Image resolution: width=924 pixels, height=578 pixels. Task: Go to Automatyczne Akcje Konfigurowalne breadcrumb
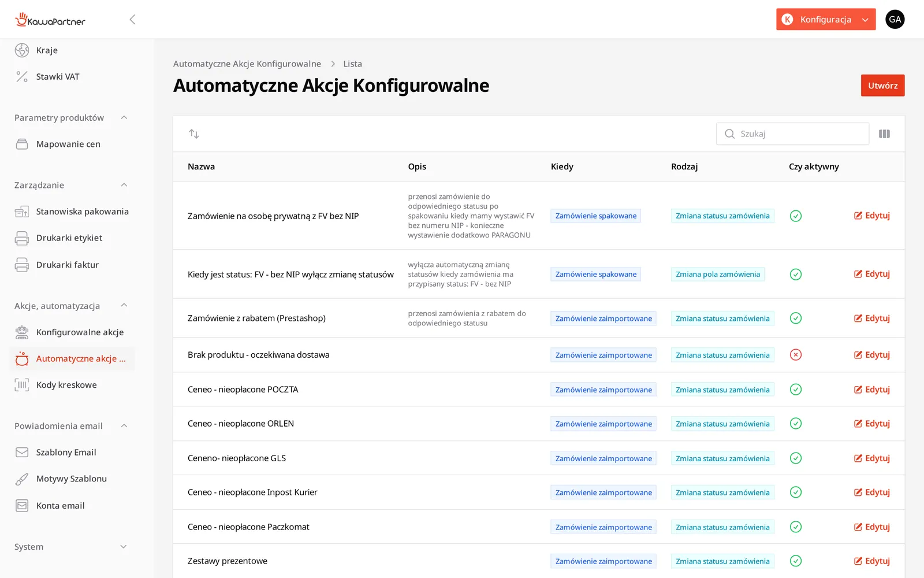(x=247, y=64)
